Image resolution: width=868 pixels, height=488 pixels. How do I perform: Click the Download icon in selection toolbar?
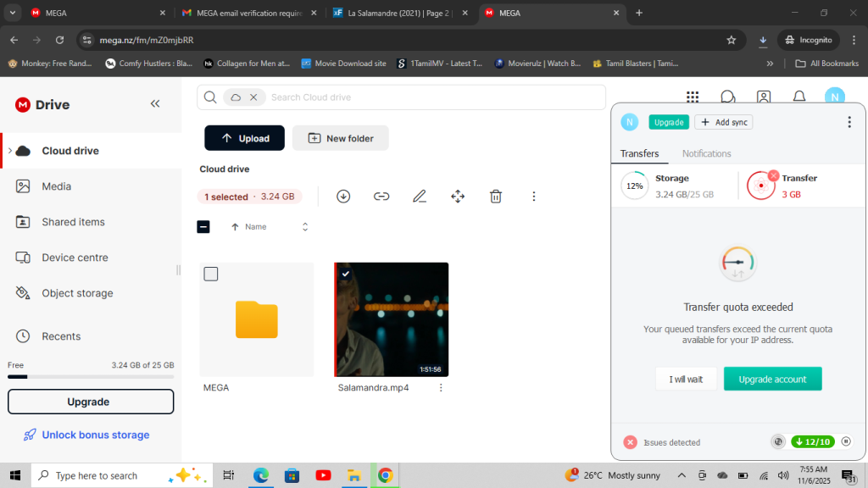343,197
